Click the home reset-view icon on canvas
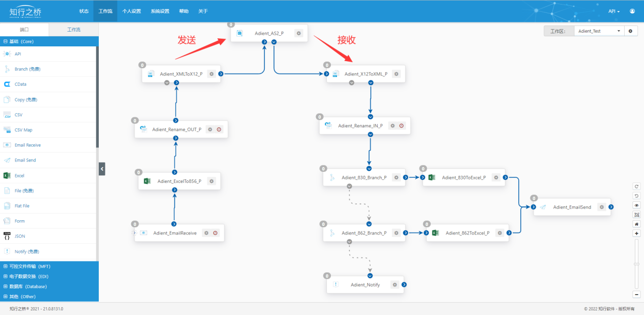Image resolution: width=644 pixels, height=315 pixels. [636, 224]
